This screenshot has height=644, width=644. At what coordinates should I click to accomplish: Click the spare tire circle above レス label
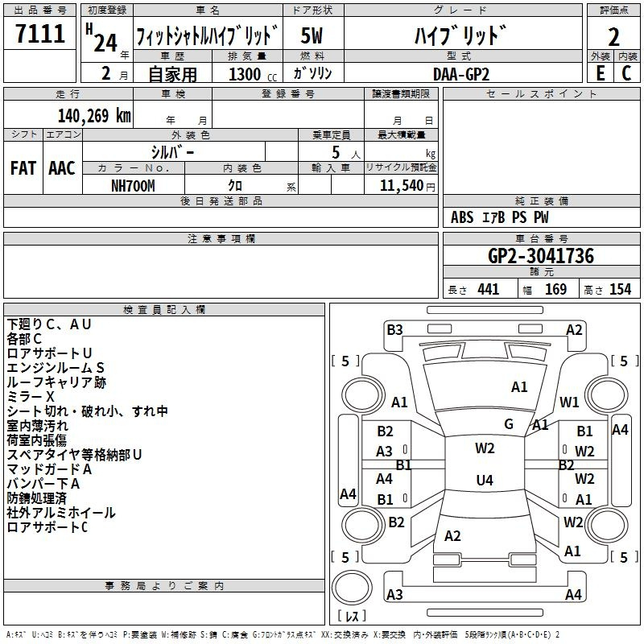352,588
